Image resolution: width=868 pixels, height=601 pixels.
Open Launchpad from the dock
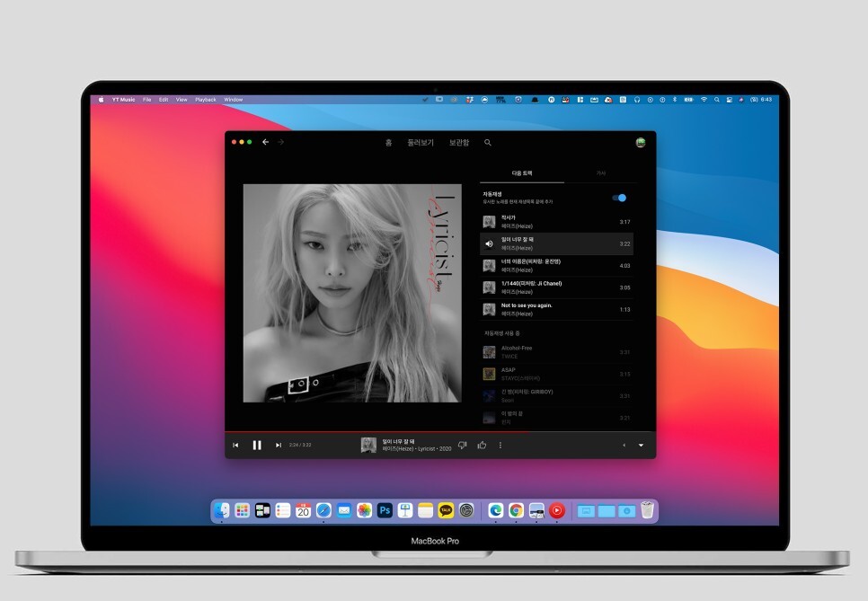243,510
